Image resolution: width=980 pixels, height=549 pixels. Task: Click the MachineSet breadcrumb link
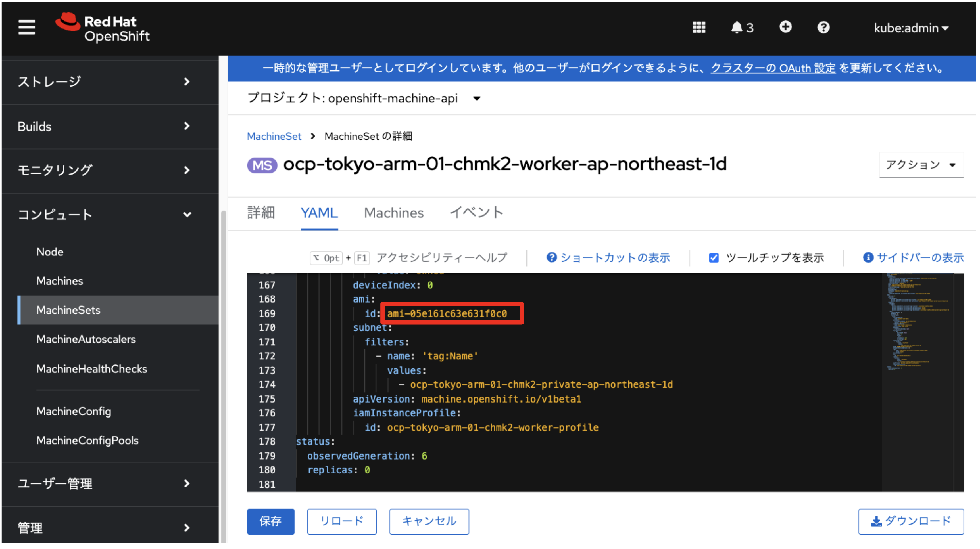[274, 136]
